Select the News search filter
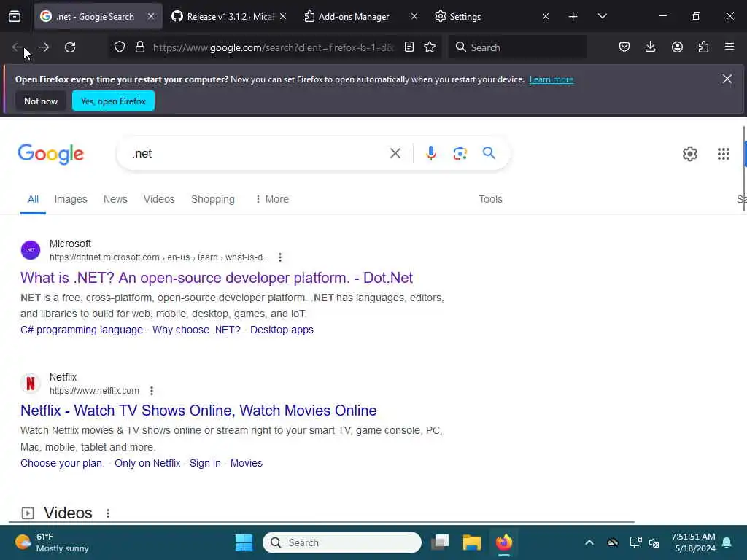The width and height of the screenshot is (747, 560). [x=115, y=200]
